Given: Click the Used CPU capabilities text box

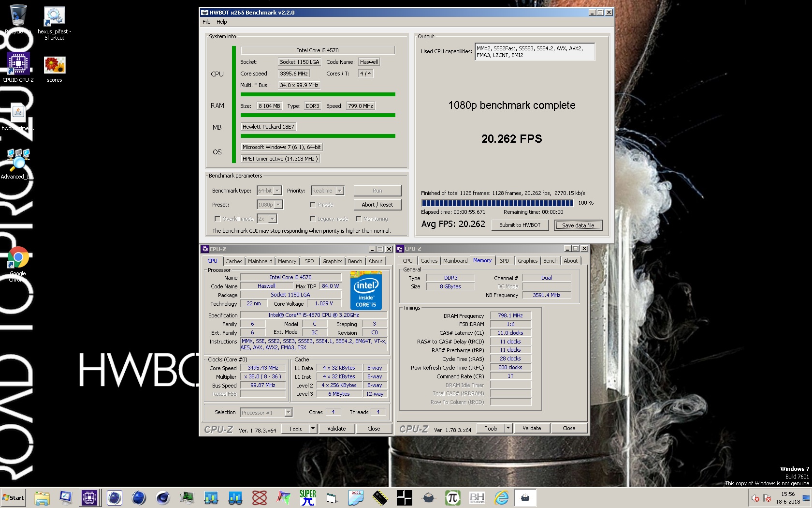Looking at the screenshot, I should click(x=535, y=52).
